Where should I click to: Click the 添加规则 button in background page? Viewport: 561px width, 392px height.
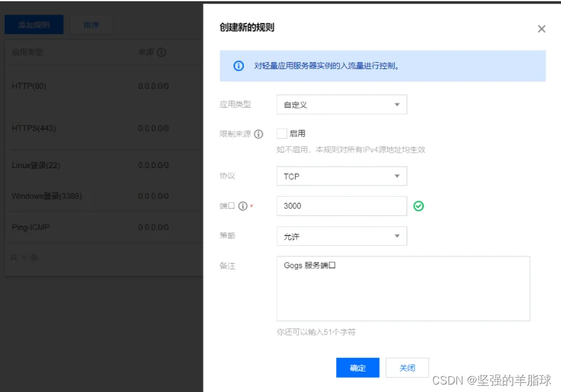click(34, 25)
